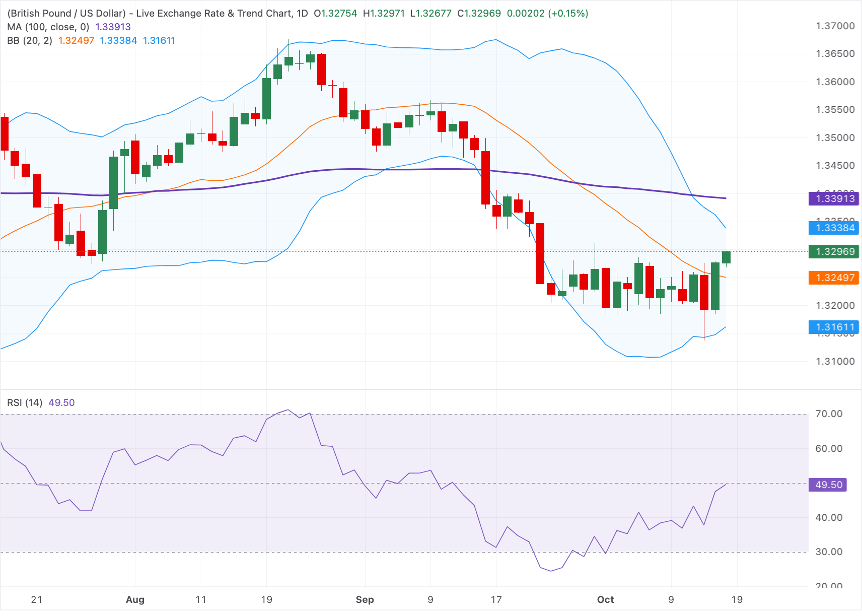Click the orange BB basis value 1.32497 in legend

[x=76, y=41]
